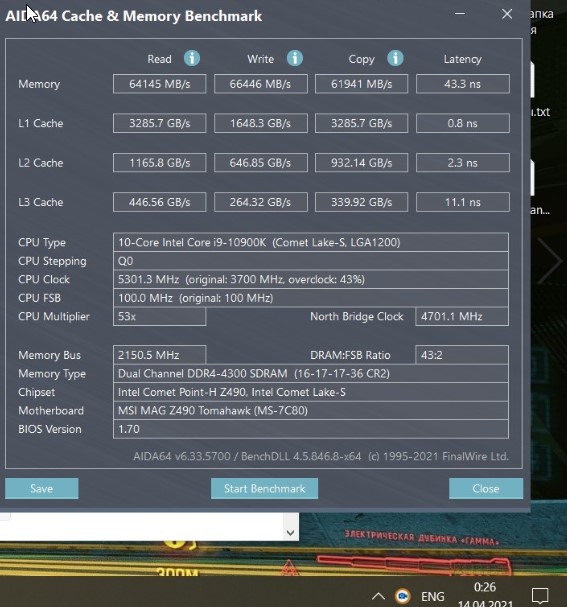Click the Write info icon
The height and width of the screenshot is (607, 567).
point(295,58)
